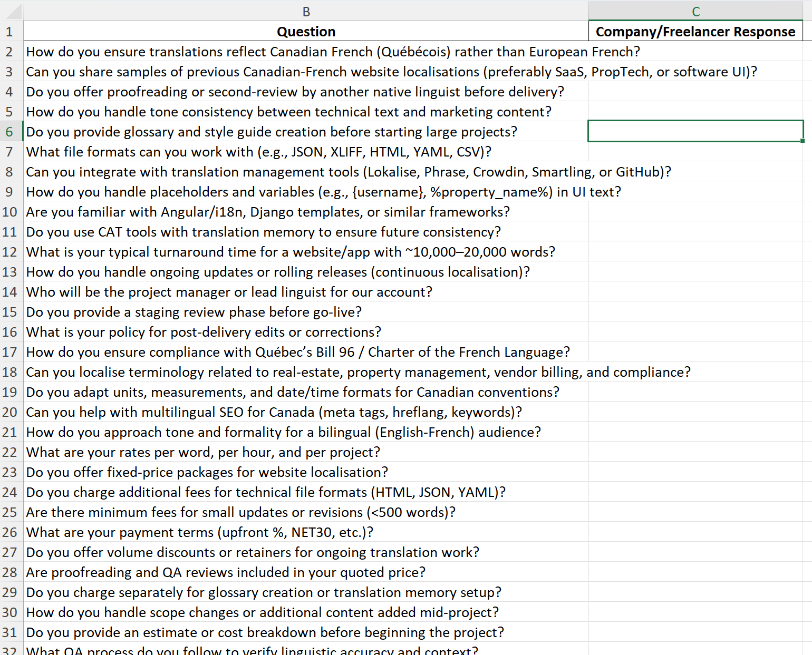Click the volume discounts question cell
This screenshot has height=655, width=812.
click(306, 552)
